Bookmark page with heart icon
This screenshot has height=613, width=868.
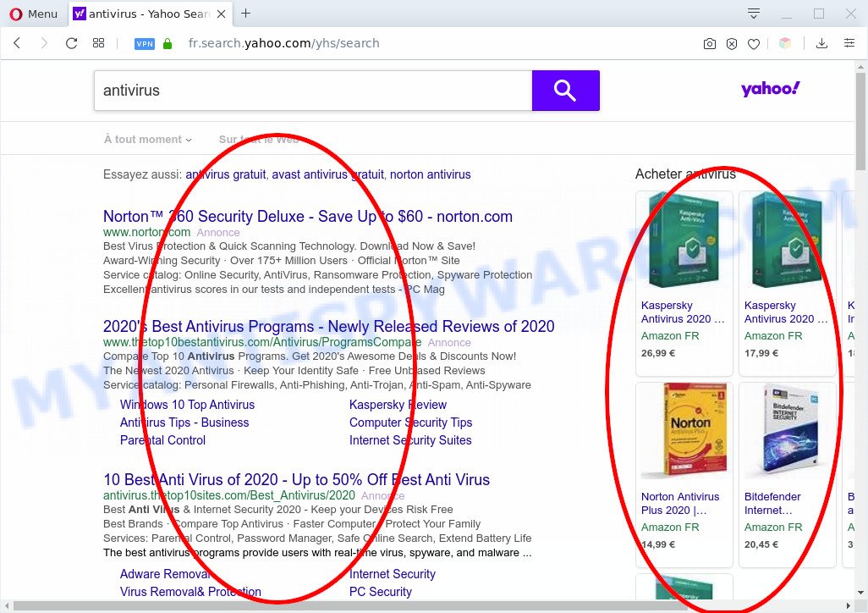(754, 44)
